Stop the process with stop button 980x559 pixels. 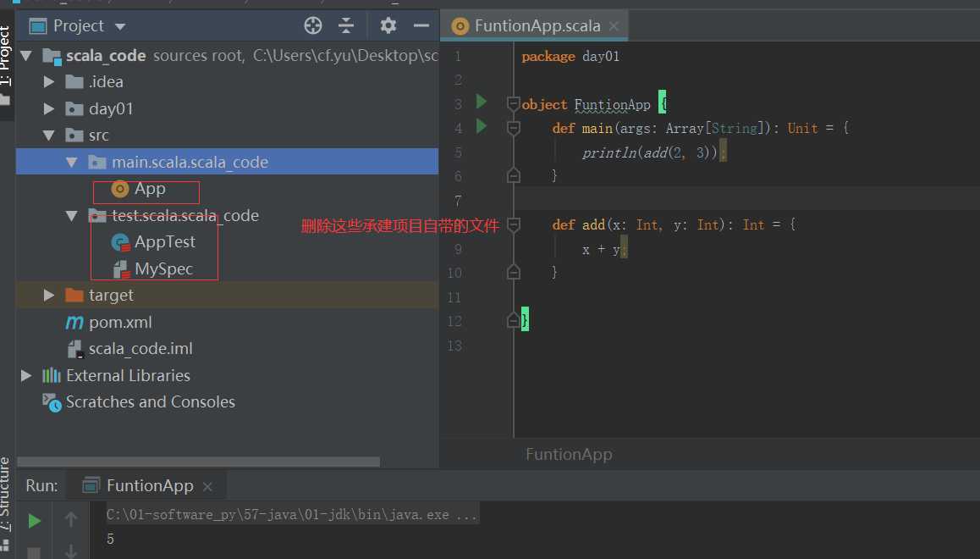[35, 553]
